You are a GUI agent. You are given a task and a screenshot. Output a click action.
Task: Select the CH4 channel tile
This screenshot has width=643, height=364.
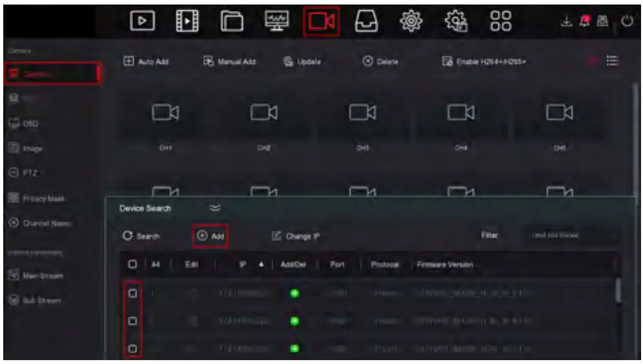click(x=461, y=119)
